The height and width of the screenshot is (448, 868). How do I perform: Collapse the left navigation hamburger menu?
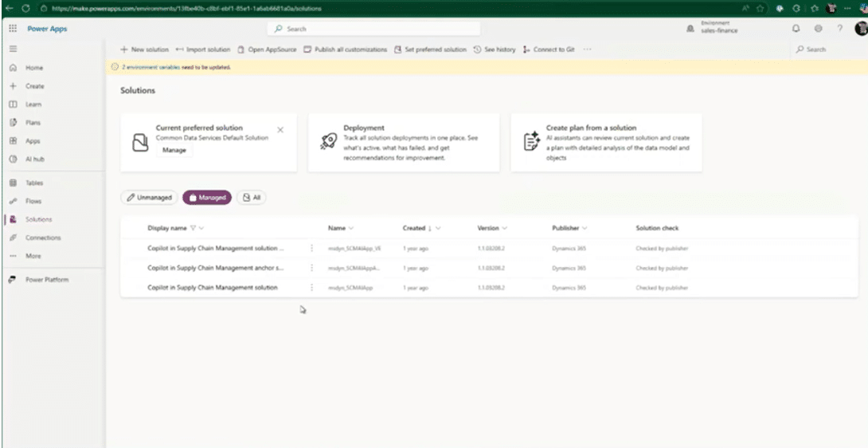(x=13, y=49)
